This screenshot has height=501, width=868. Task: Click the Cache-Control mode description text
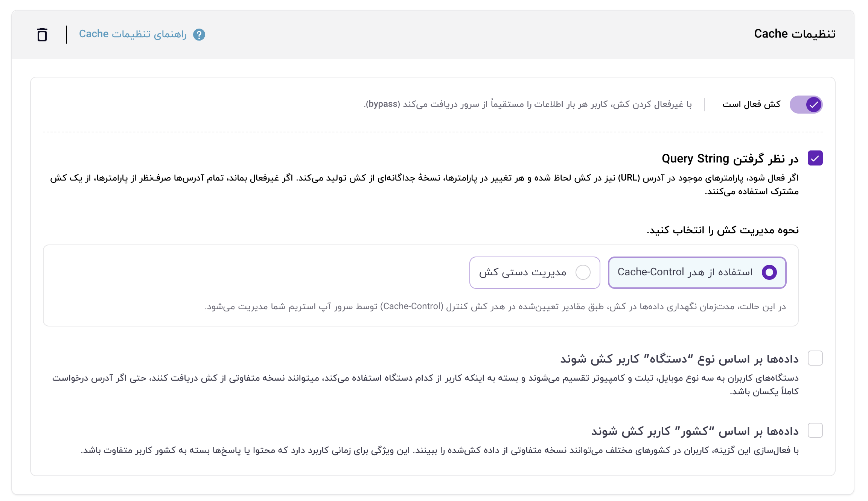(495, 307)
